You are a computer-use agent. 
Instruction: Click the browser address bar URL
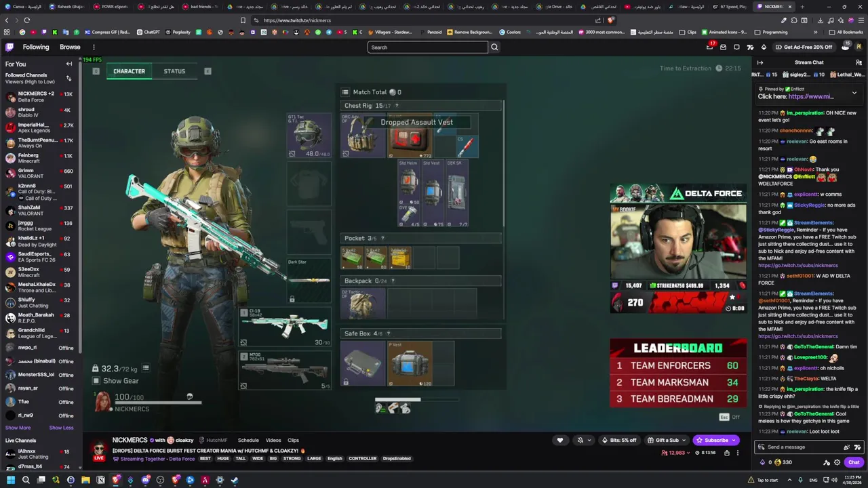[x=297, y=20]
